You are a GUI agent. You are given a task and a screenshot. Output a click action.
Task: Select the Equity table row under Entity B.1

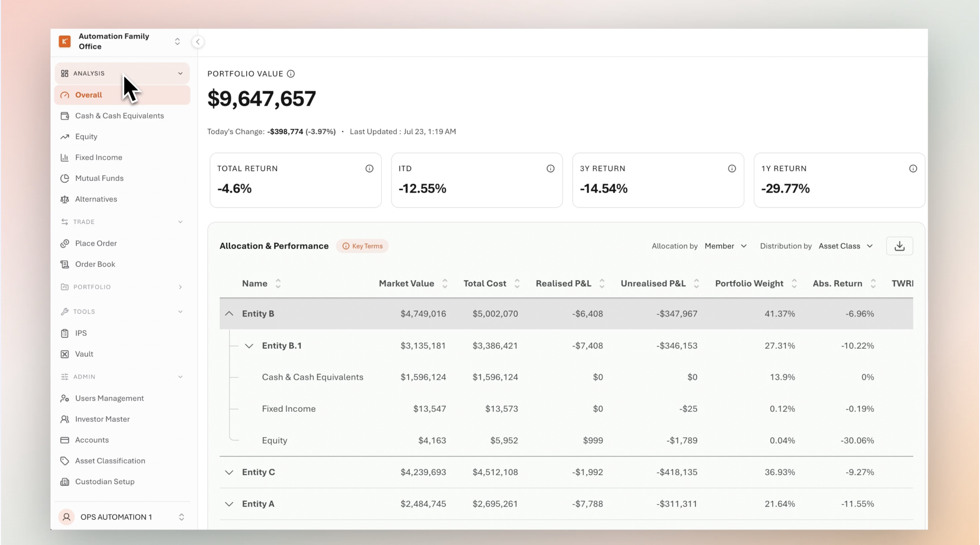(566, 441)
